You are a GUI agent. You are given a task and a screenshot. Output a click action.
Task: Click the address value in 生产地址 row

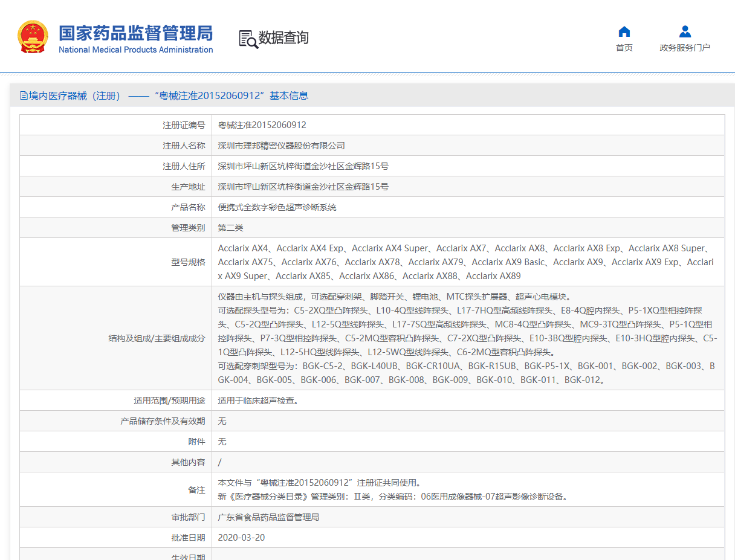[x=303, y=187]
